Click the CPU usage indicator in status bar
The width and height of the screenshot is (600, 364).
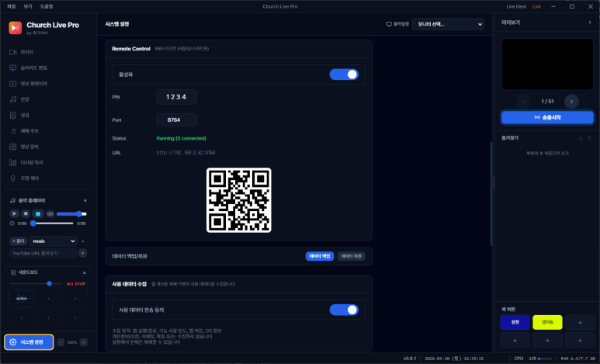pyautogui.click(x=533, y=359)
